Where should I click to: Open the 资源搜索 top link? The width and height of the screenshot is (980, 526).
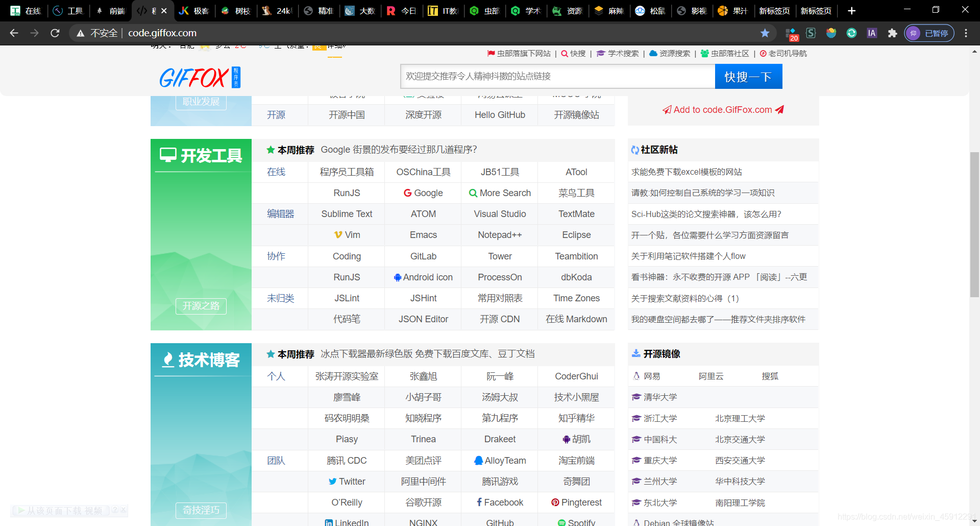(670, 54)
